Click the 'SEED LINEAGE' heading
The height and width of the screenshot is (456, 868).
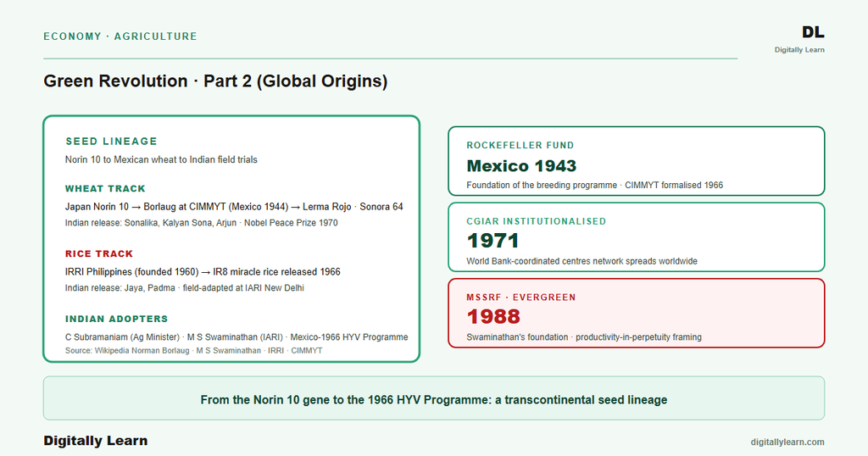[x=111, y=141]
